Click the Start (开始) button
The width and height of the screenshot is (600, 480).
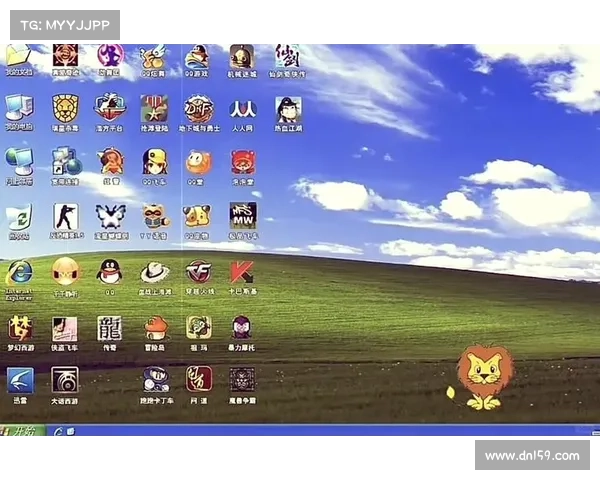coord(20,430)
